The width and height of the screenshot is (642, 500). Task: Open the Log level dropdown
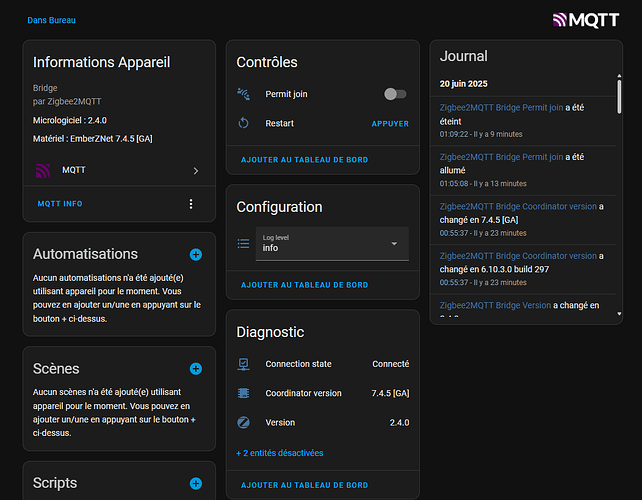tap(332, 244)
